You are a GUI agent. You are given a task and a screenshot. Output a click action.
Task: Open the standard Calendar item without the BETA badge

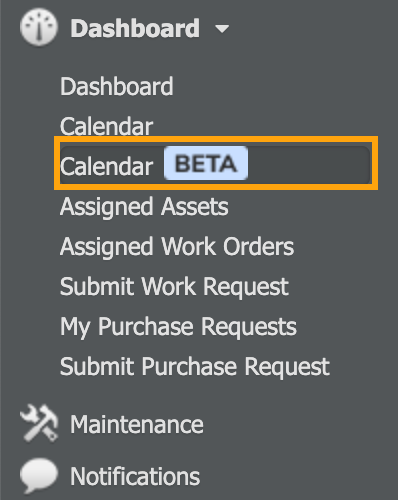point(106,126)
